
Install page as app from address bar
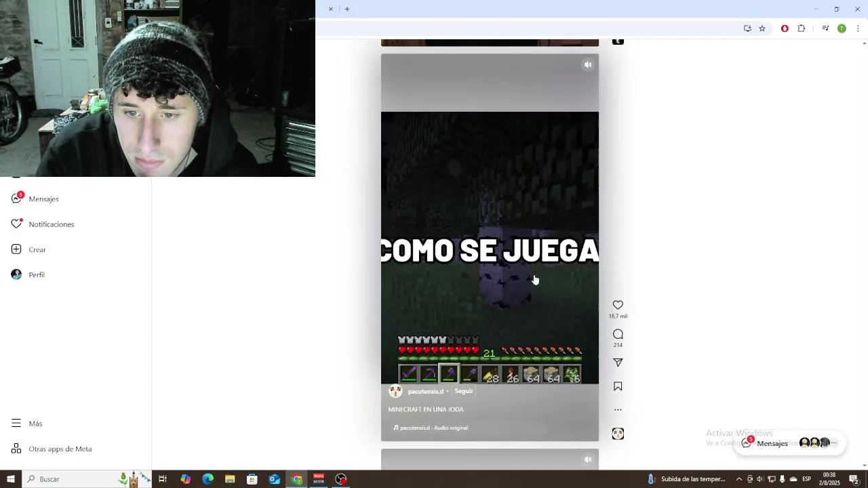(747, 28)
